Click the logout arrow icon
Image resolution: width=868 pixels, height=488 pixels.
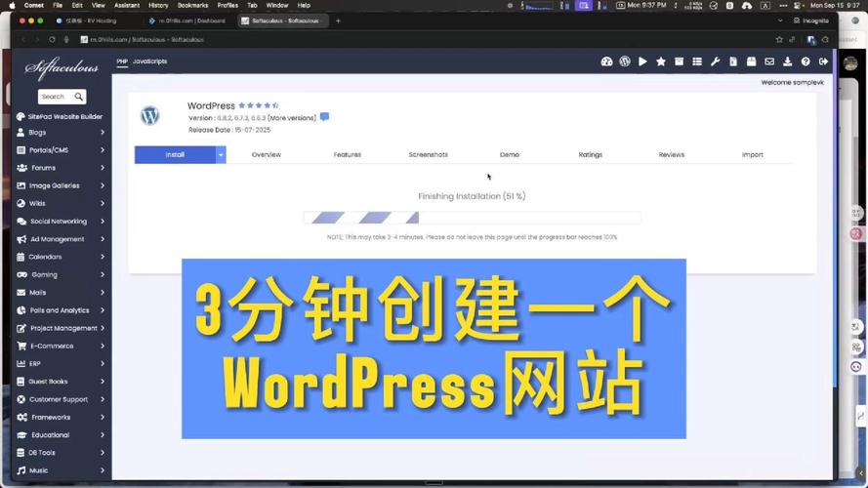823,61
